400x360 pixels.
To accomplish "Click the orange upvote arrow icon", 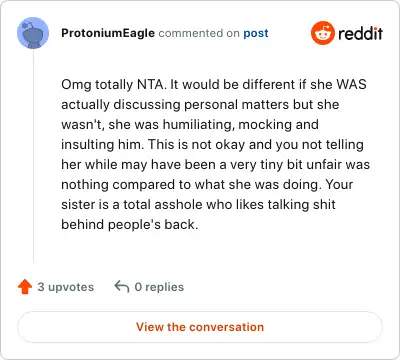I will point(25,287).
